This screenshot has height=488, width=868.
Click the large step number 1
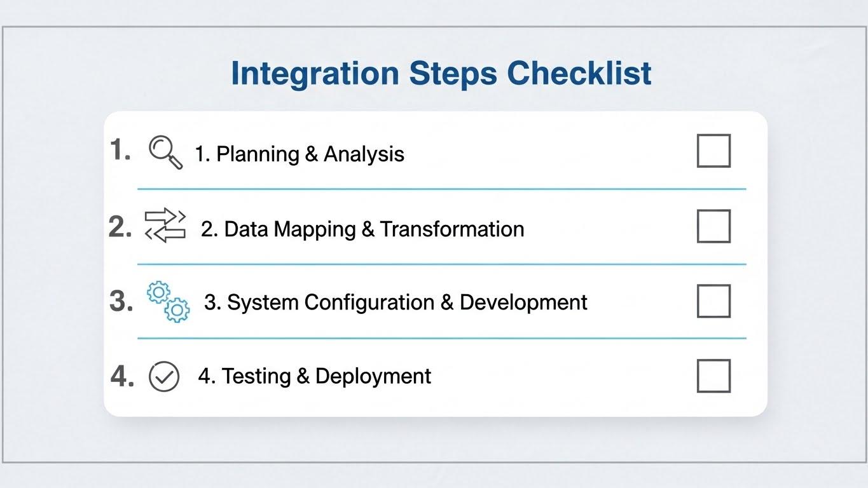point(120,151)
